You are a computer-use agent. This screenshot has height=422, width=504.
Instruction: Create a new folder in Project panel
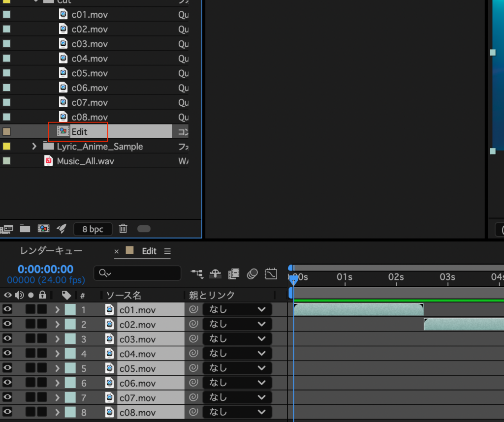tap(25, 229)
